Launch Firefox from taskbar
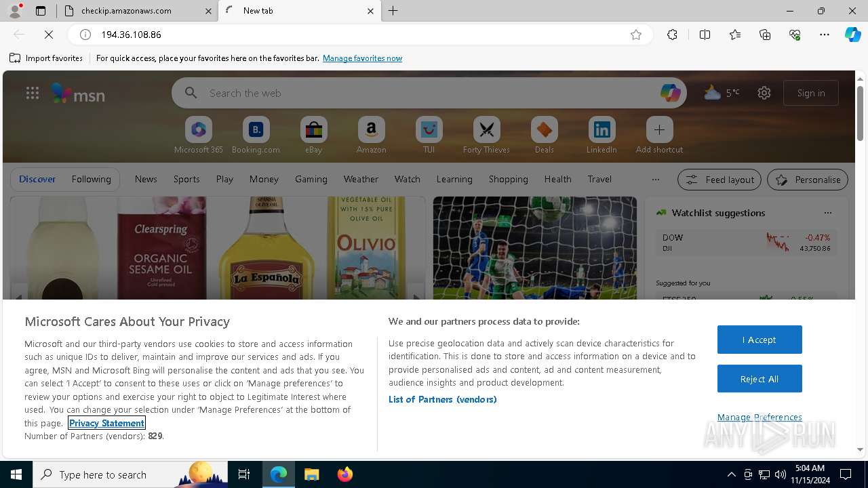 pyautogui.click(x=344, y=474)
